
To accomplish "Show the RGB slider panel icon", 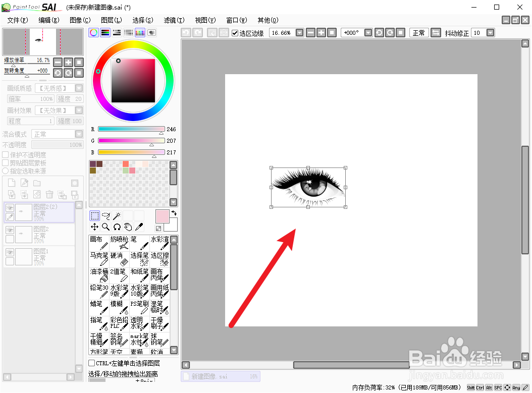I will (105, 33).
